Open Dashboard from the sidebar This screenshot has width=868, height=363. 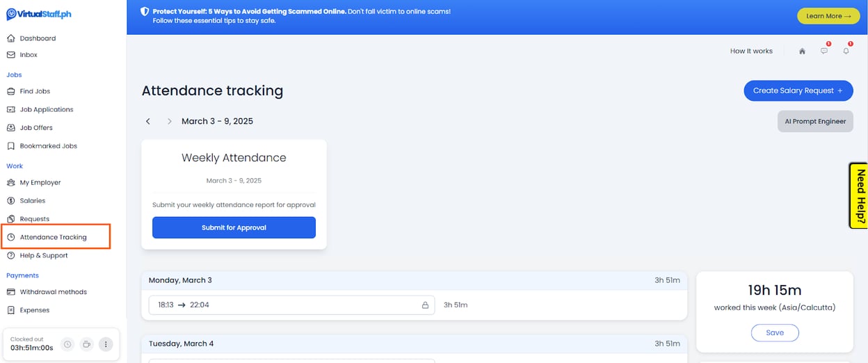click(x=38, y=38)
